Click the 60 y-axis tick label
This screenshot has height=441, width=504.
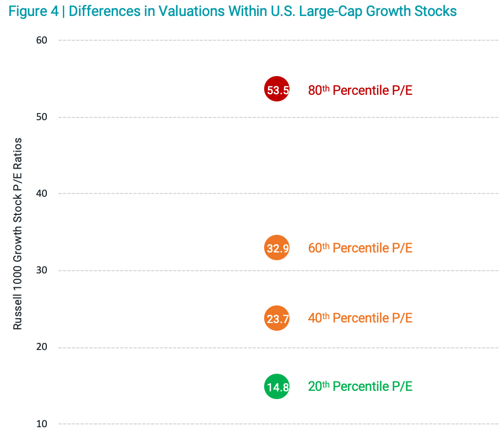(x=42, y=40)
